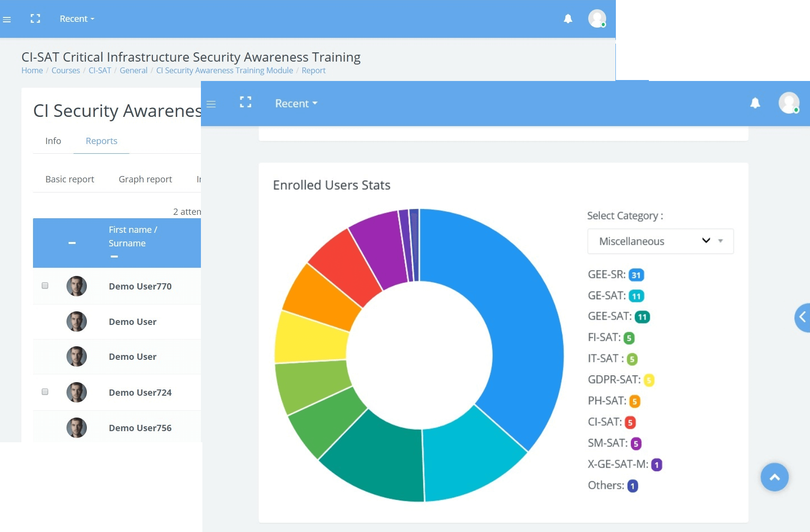810x532 pixels.
Task: Click the FI-SAT count badge
Action: 629,338
